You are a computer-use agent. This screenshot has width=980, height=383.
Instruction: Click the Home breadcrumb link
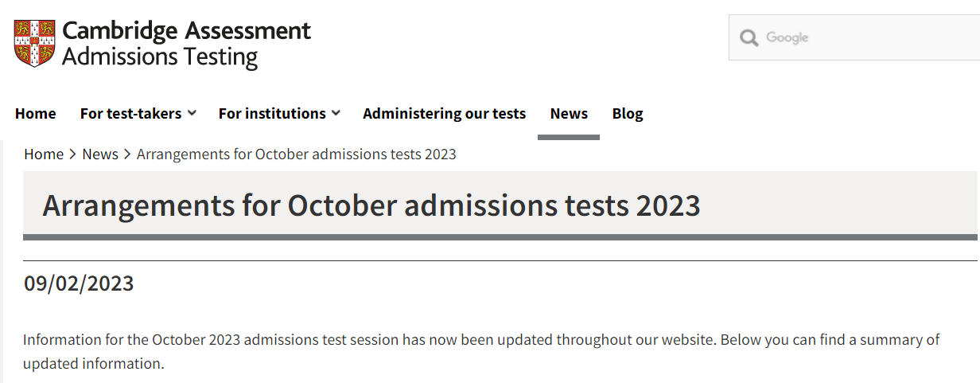(44, 154)
